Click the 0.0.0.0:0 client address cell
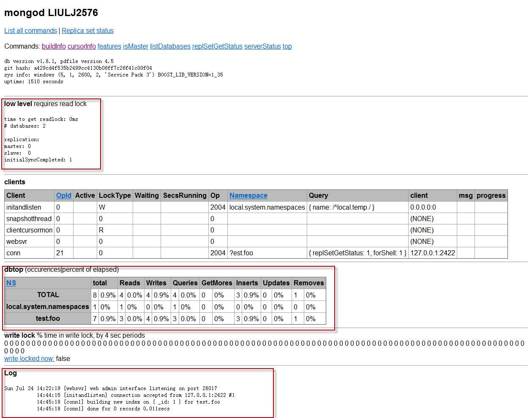Image resolution: width=532 pixels, height=418 pixels. (433, 207)
